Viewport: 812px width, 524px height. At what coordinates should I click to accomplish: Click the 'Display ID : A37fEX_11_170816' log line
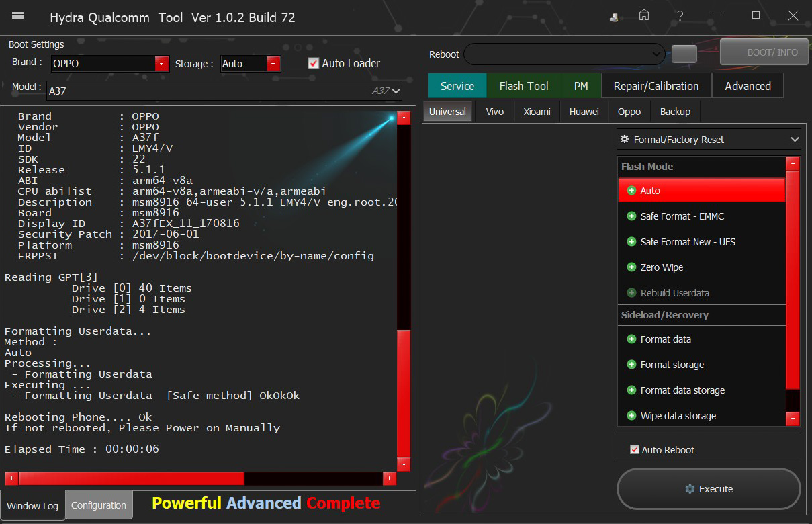(129, 224)
